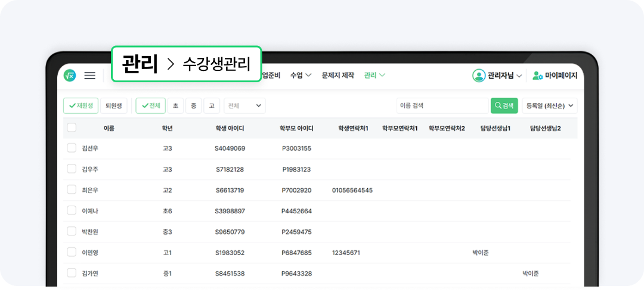Click the 관리자님 profile avatar icon
This screenshot has height=292, width=644.
pos(479,76)
